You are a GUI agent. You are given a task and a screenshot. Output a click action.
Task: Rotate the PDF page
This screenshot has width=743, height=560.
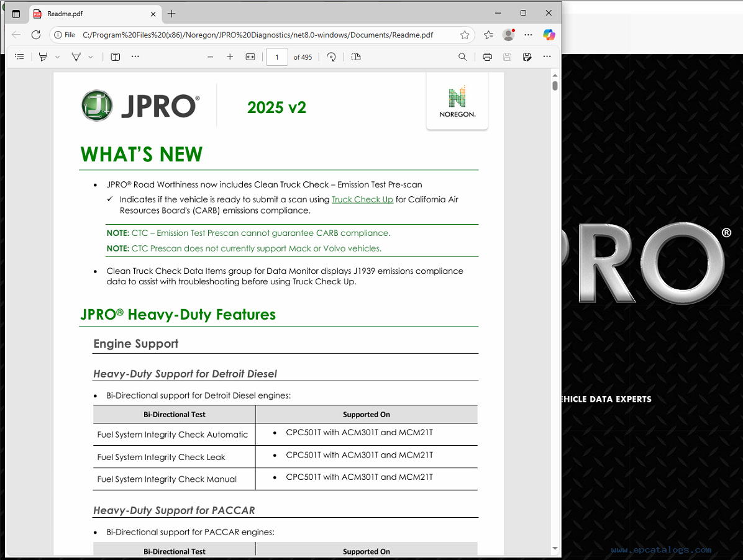click(x=331, y=56)
